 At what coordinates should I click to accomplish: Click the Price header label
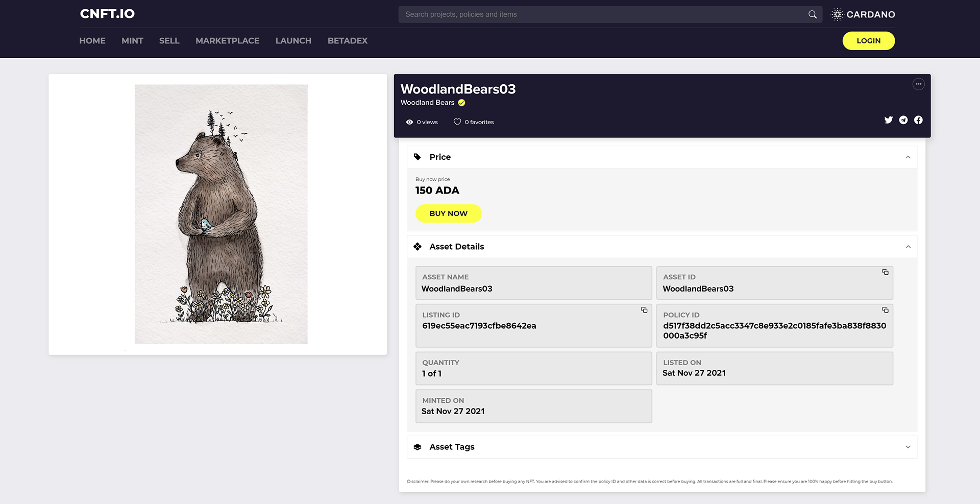pos(440,157)
